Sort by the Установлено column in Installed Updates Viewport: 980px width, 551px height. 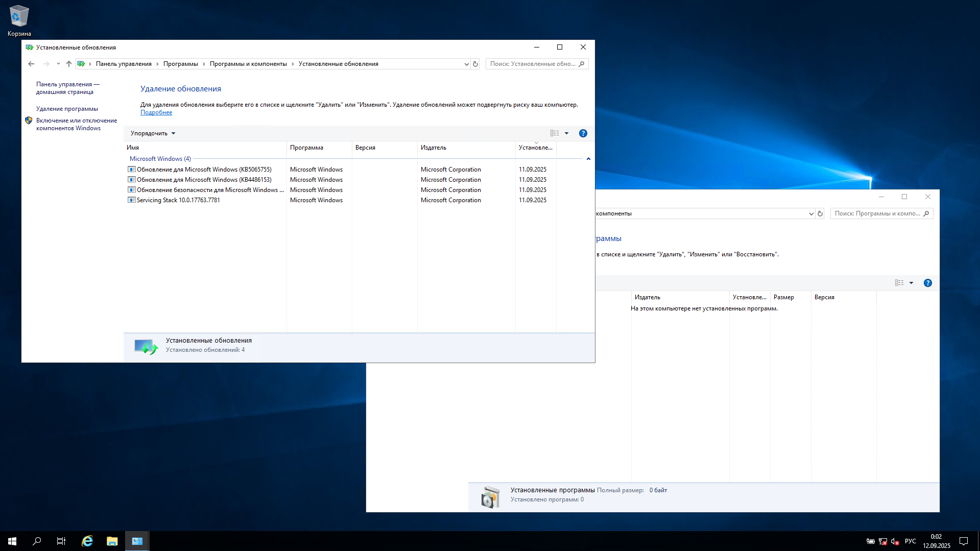click(536, 148)
